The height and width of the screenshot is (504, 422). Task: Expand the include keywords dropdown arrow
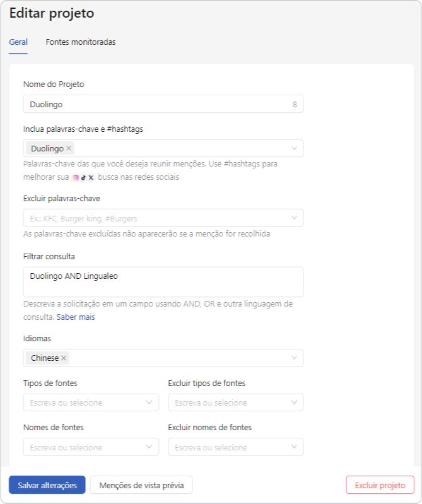[294, 148]
